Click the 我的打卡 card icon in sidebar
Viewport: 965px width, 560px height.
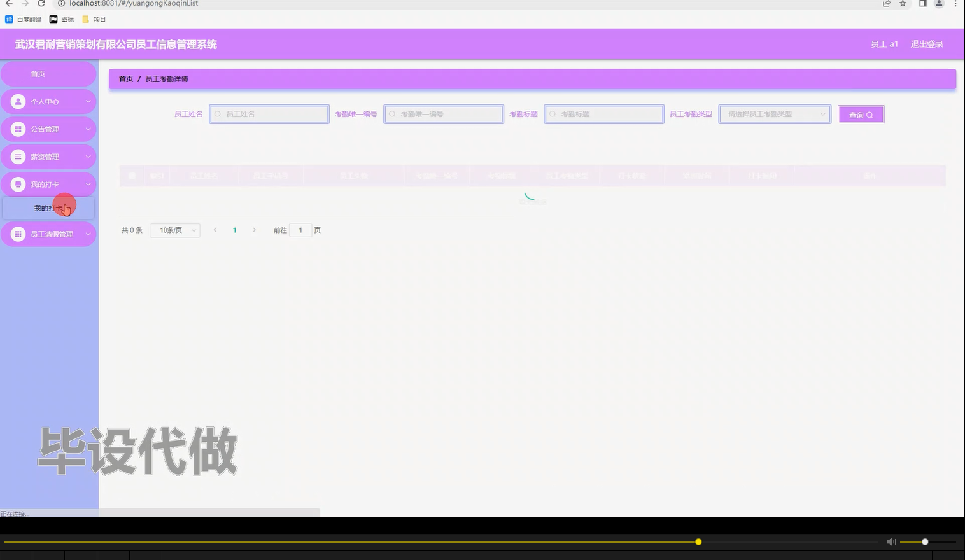17,184
